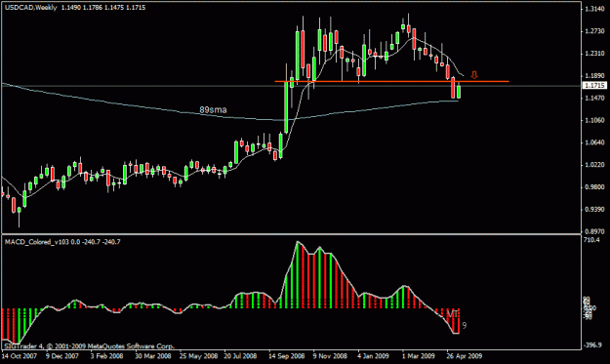Click the 9 Dec 2007 date label
This screenshot has width=610, height=364.
[62, 356]
